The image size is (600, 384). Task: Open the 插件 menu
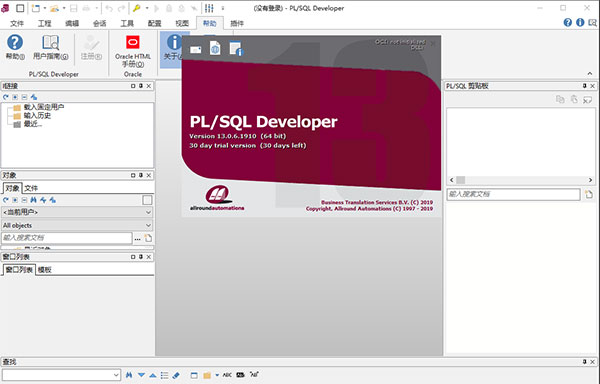(x=237, y=23)
